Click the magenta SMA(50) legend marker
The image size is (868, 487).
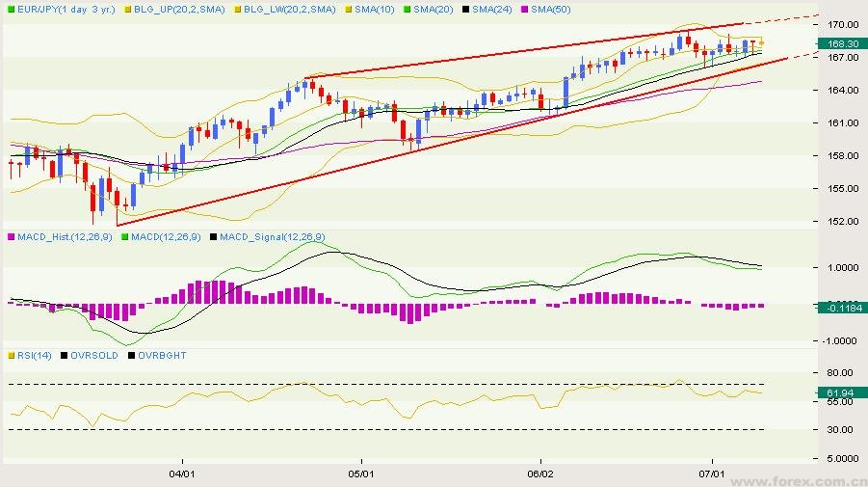click(x=527, y=7)
